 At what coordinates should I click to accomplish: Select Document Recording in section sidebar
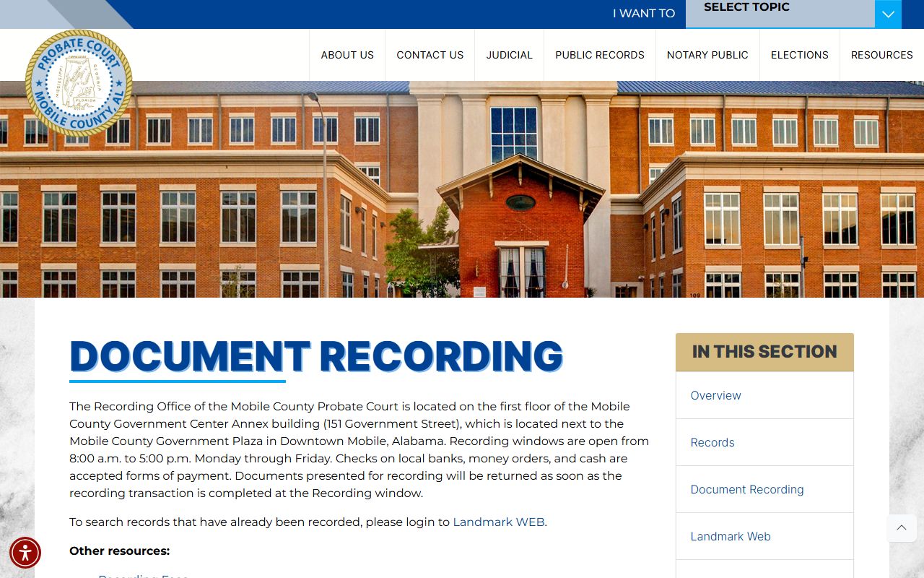[x=764, y=489]
